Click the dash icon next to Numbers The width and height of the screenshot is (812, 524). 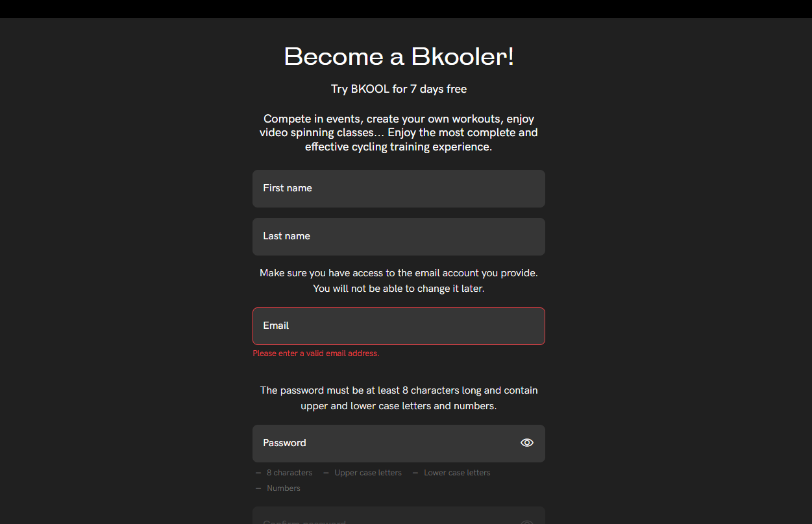click(258, 488)
